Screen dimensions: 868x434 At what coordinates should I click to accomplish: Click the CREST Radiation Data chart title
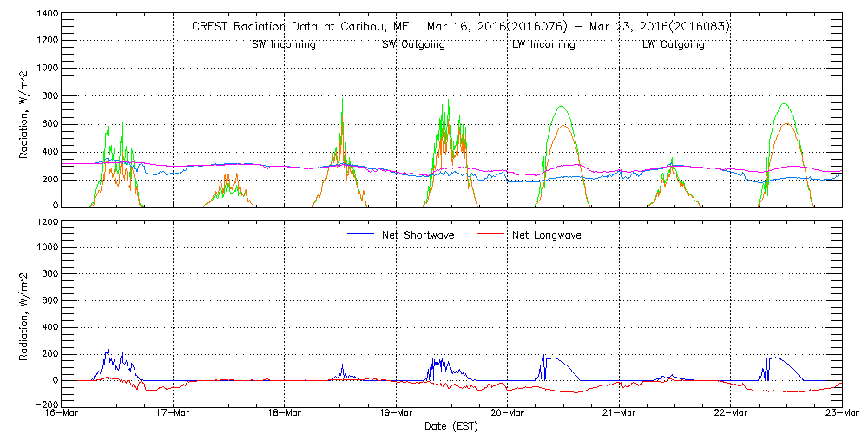point(461,26)
